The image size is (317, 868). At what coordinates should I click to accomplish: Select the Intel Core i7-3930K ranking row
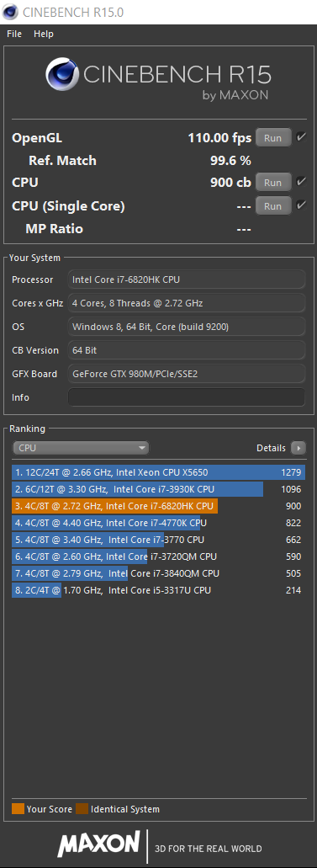158,489
